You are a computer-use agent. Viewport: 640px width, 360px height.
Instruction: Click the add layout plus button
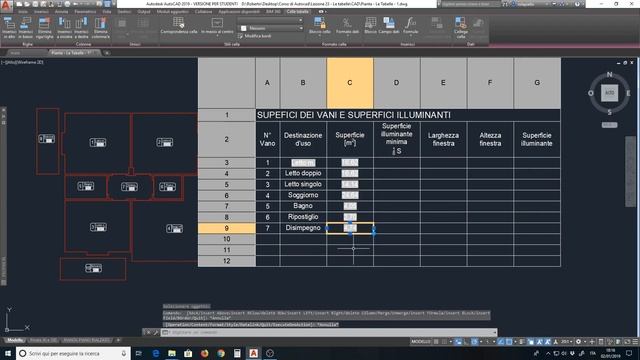tap(118, 340)
